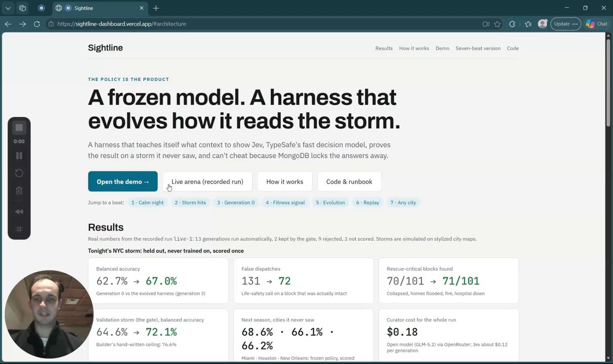Viewport: 613px width, 364px height.
Task: Close the Sightline tab
Action: (142, 8)
